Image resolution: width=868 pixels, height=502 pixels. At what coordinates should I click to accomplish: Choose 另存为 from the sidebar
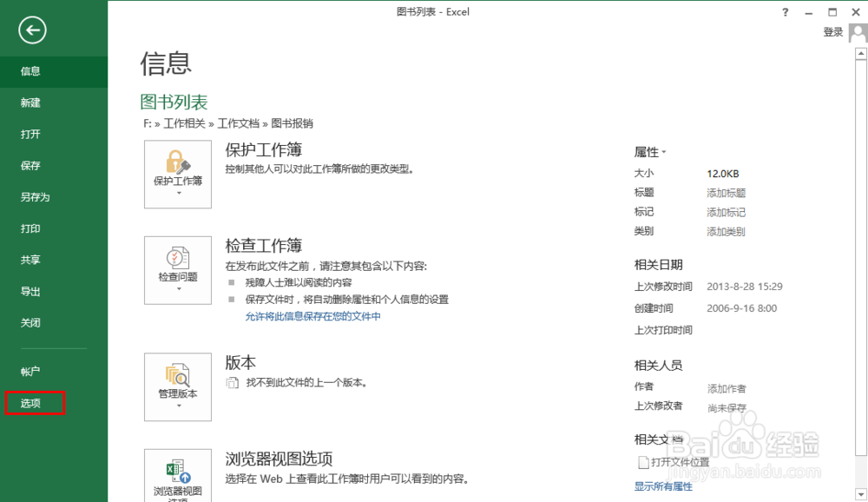pos(54,197)
